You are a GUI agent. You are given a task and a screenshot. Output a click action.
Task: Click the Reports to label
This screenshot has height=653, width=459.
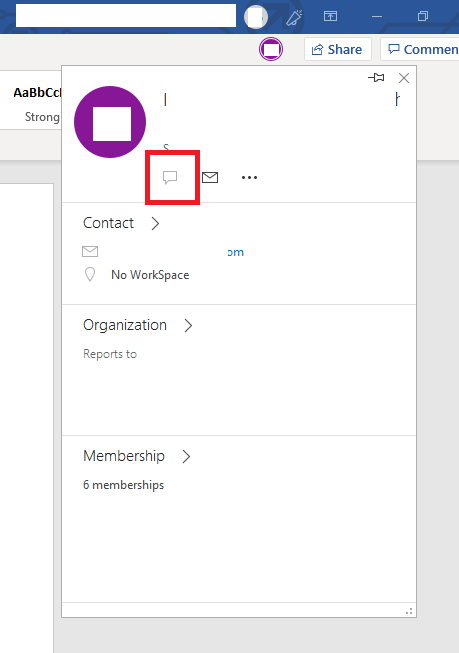(110, 354)
